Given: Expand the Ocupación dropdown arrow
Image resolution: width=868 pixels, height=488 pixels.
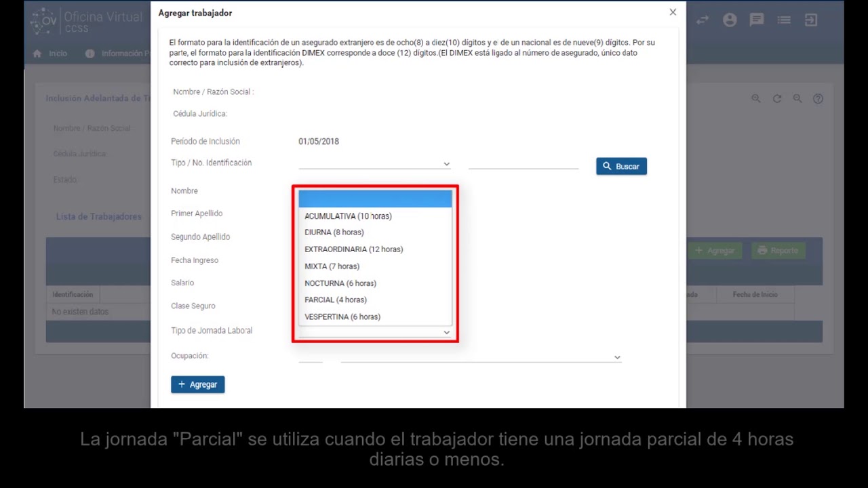Looking at the screenshot, I should [617, 357].
